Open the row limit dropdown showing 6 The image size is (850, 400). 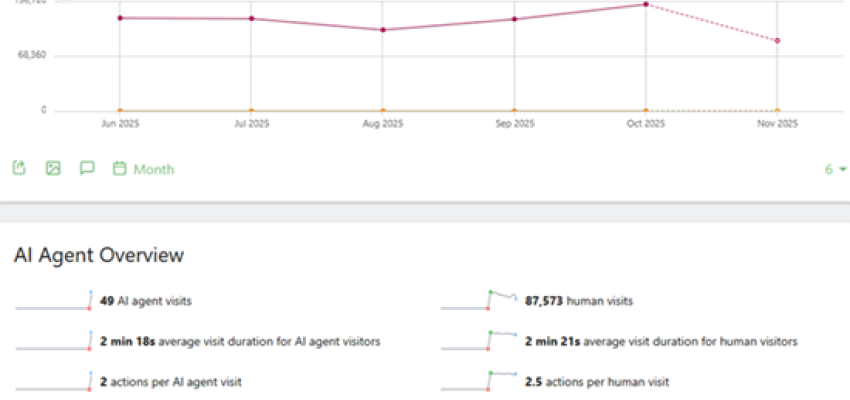(835, 169)
